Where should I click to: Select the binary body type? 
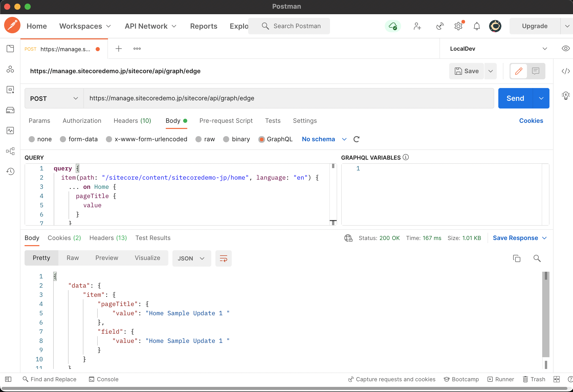pyautogui.click(x=226, y=139)
